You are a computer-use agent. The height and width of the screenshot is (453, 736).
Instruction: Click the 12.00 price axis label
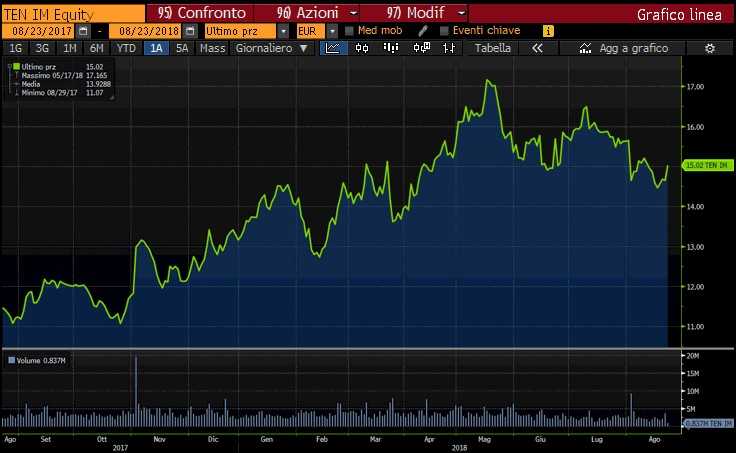click(x=695, y=286)
